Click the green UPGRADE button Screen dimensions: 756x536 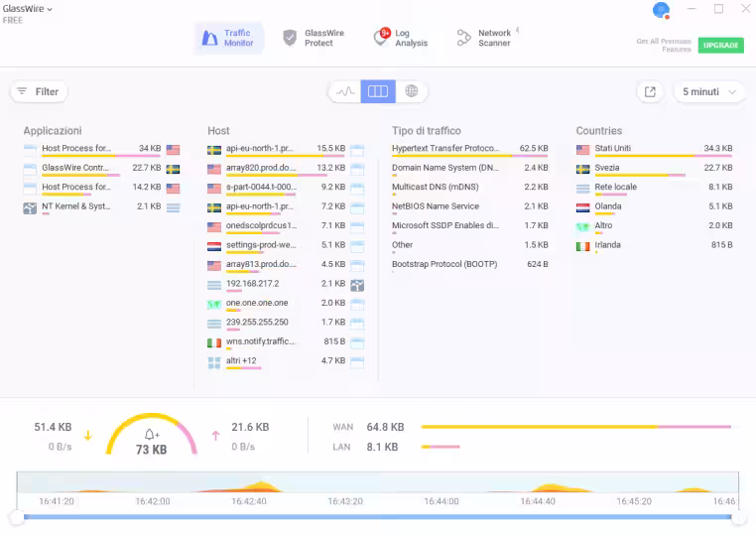tap(721, 45)
